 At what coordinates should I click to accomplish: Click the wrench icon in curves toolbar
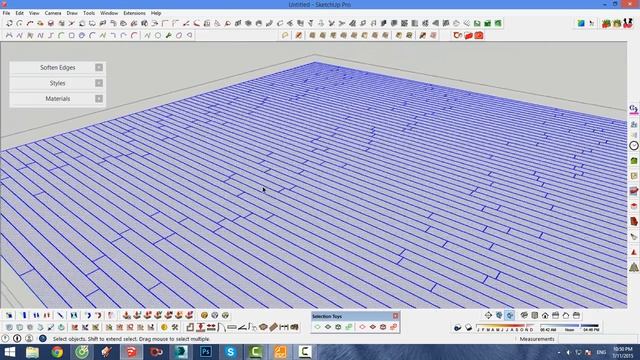[168, 36]
